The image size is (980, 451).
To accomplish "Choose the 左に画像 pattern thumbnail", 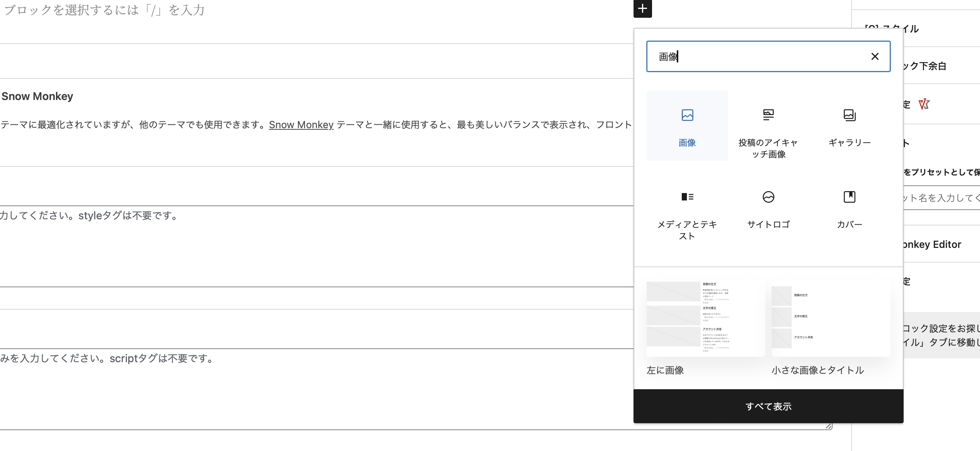I will pyautogui.click(x=706, y=318).
